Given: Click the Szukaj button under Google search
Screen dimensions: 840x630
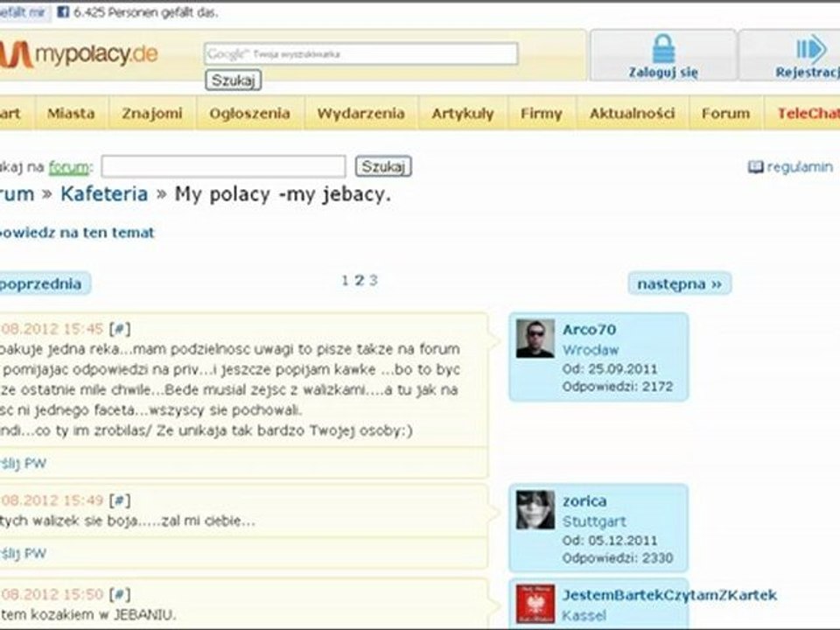Looking at the screenshot, I should [233, 80].
